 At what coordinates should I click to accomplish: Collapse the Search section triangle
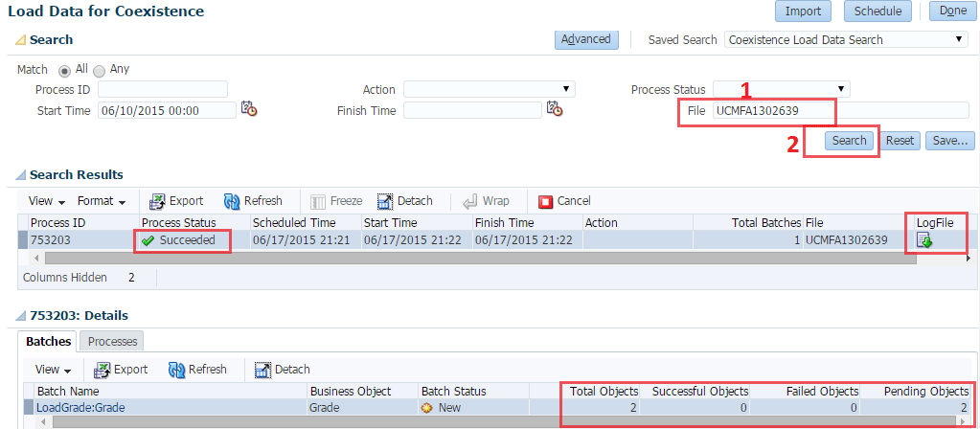[x=20, y=40]
